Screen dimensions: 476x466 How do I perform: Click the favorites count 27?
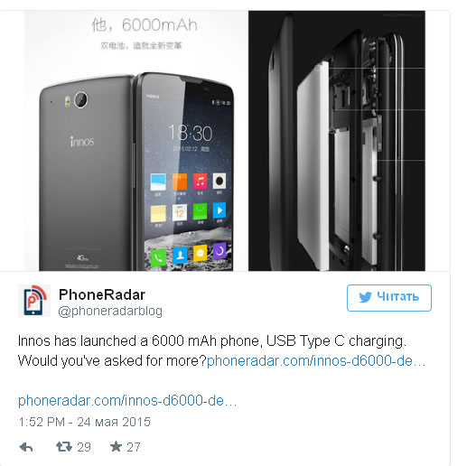click(x=134, y=447)
